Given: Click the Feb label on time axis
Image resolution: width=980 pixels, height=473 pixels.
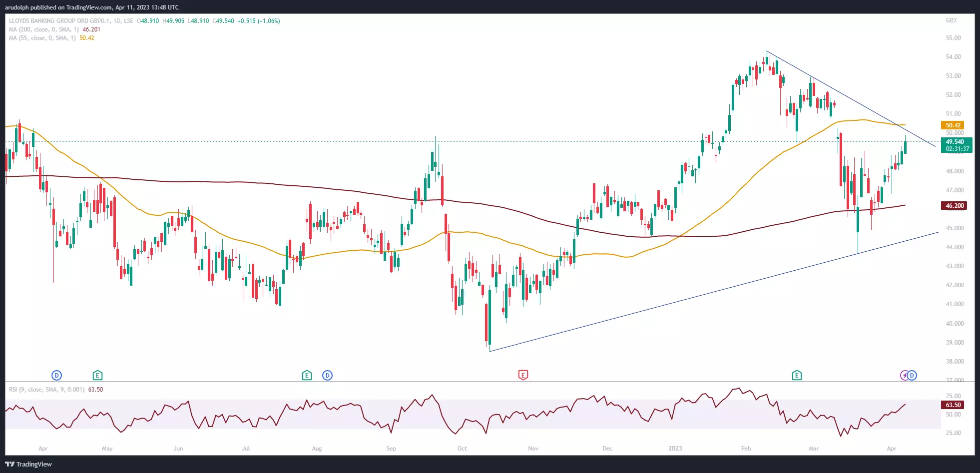Looking at the screenshot, I should pyautogui.click(x=746, y=449).
